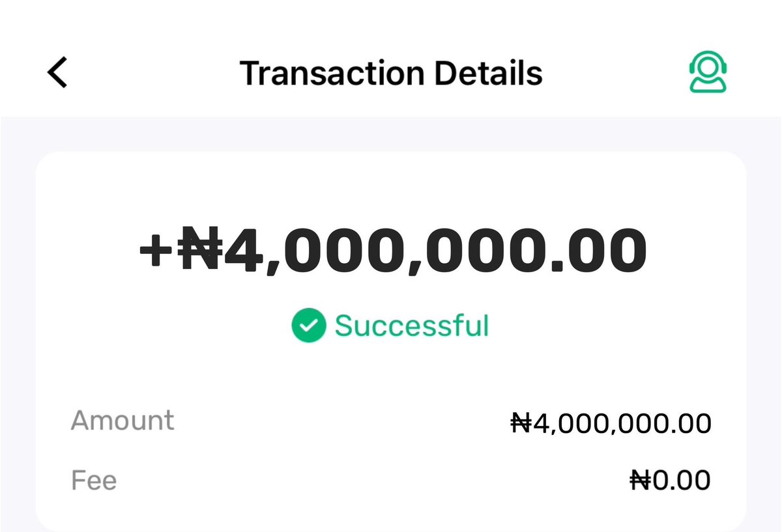Click the Naira symbol in large amount
782x532 pixels.
click(201, 250)
